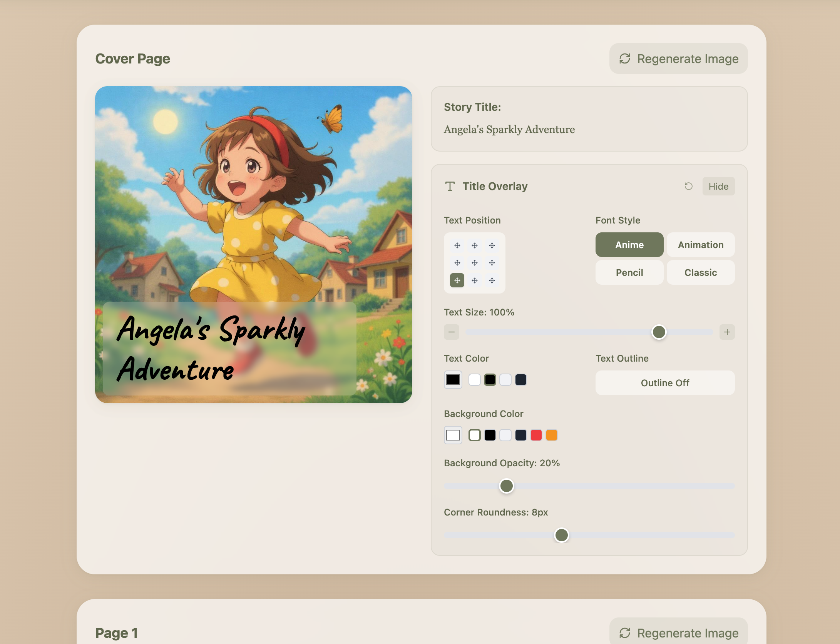Screen dimensions: 840x644
Task: Regenerate the Page 1 image
Action: click(x=678, y=632)
